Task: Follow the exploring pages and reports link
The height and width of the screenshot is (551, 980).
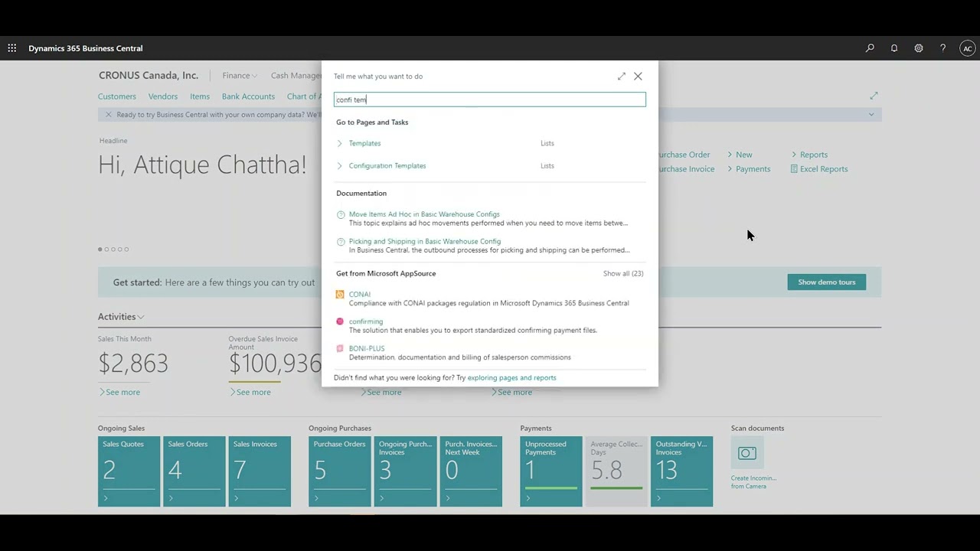Action: point(511,377)
